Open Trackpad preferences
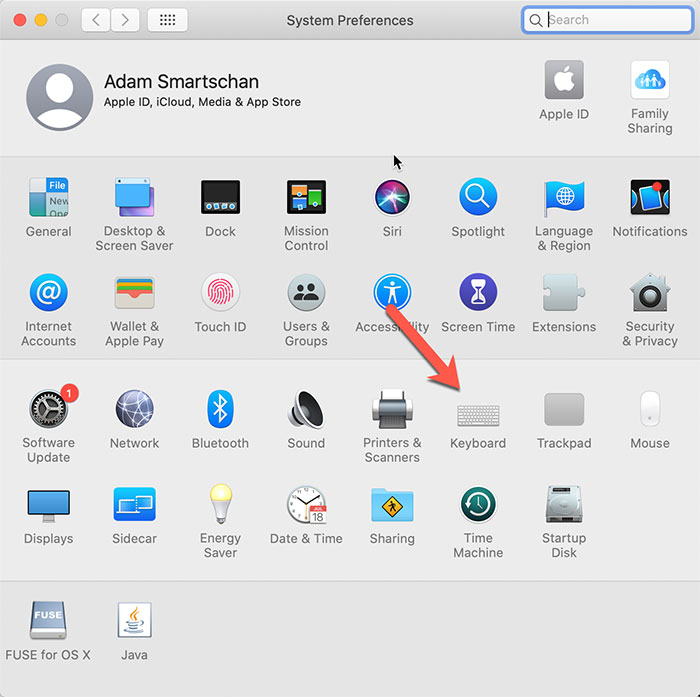Viewport: 700px width, 697px height. [x=564, y=409]
